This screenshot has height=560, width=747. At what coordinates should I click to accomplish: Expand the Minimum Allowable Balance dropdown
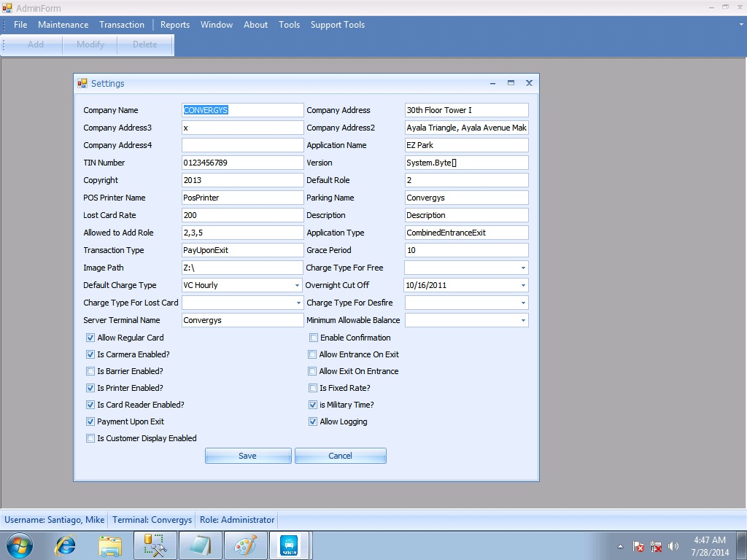click(x=523, y=320)
